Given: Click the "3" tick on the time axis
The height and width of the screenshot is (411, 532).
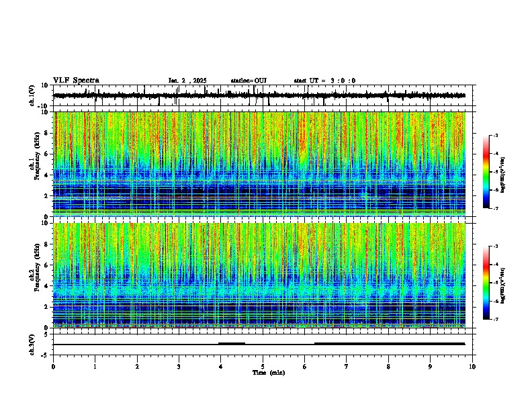Looking at the screenshot, I should click(x=179, y=367).
